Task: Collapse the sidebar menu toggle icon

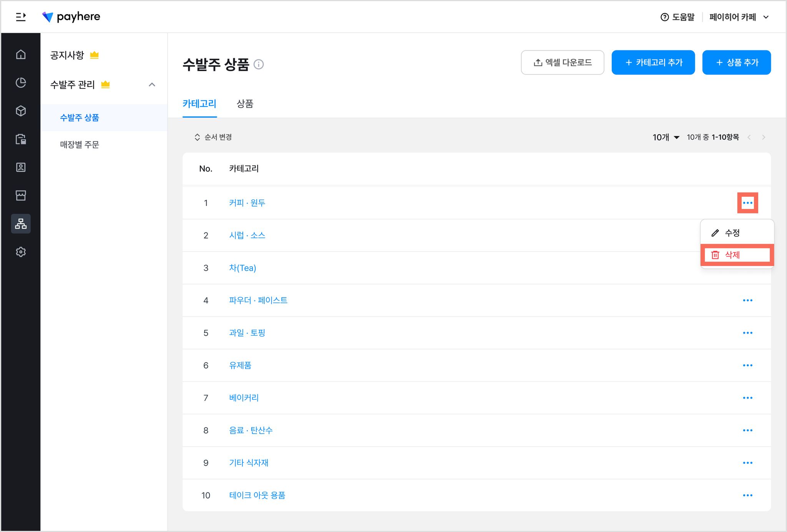Action: point(21,17)
